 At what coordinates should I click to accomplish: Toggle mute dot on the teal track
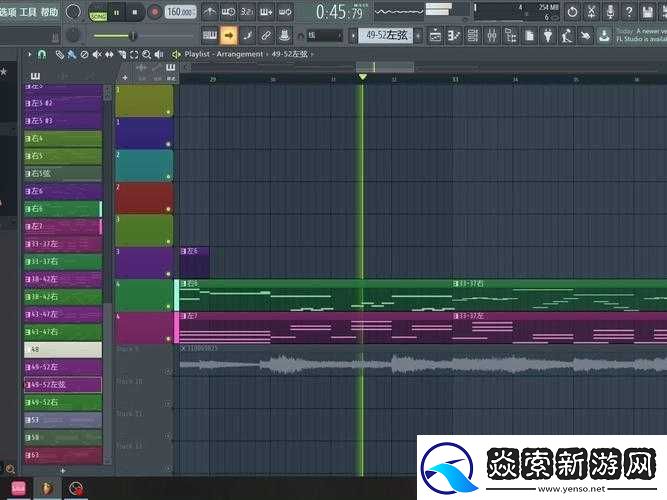click(x=168, y=177)
